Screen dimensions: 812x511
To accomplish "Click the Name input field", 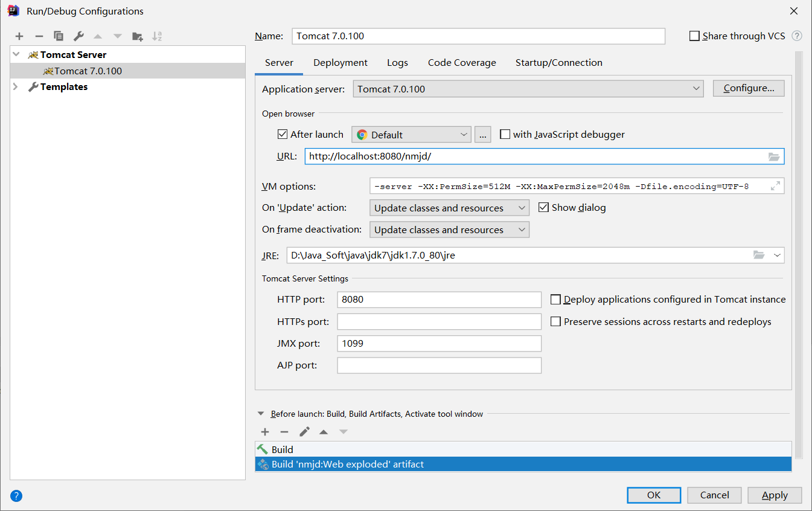I will tap(478, 36).
